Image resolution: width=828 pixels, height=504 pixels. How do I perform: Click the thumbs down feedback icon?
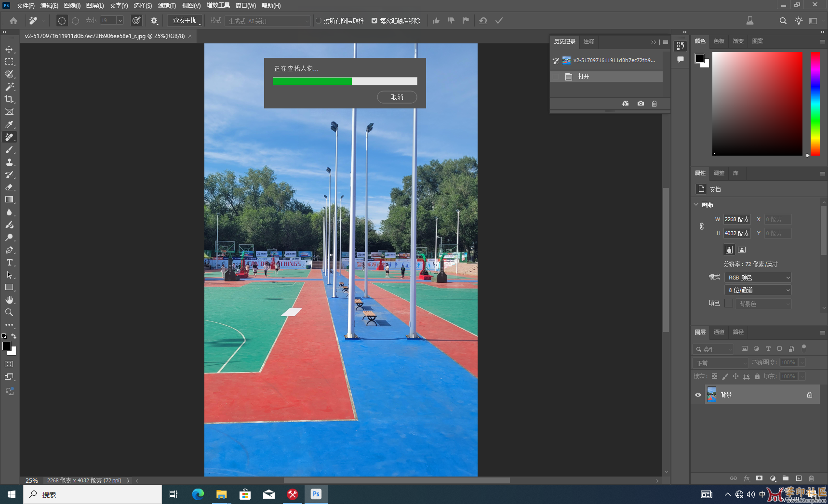(451, 21)
